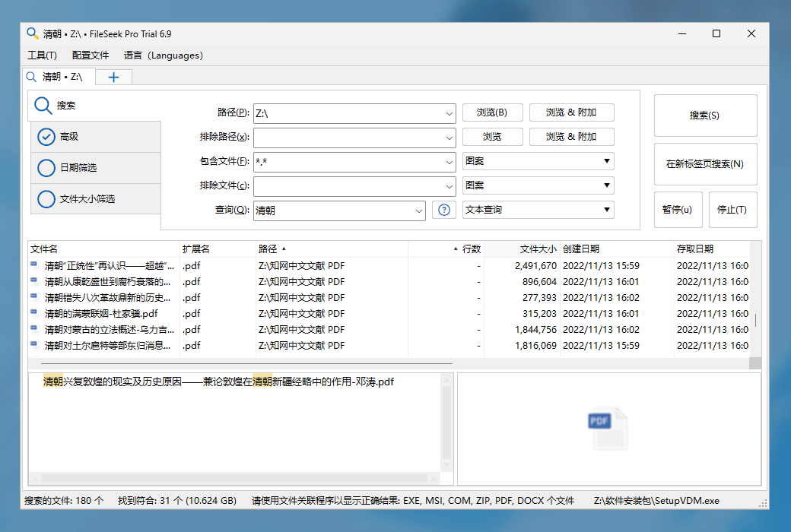Open the 文本查询 query type dropdown
This screenshot has height=532, width=791.
(x=538, y=210)
